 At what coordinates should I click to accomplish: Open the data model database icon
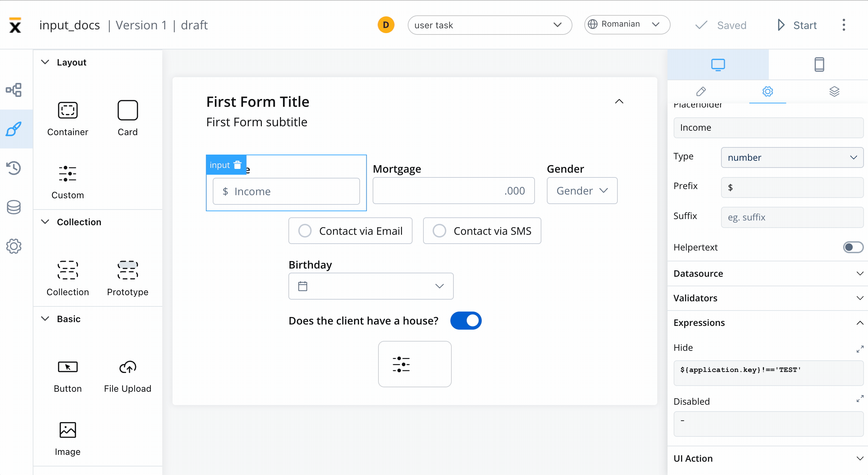click(14, 207)
